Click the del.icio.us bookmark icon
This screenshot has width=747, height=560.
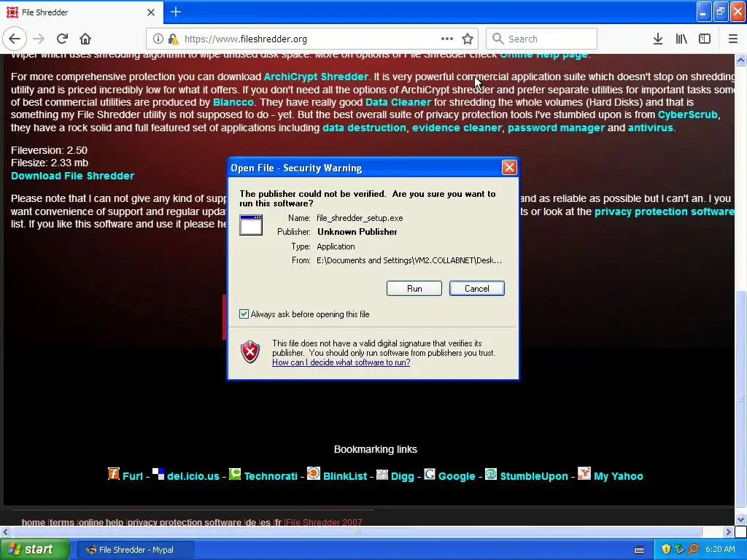158,474
